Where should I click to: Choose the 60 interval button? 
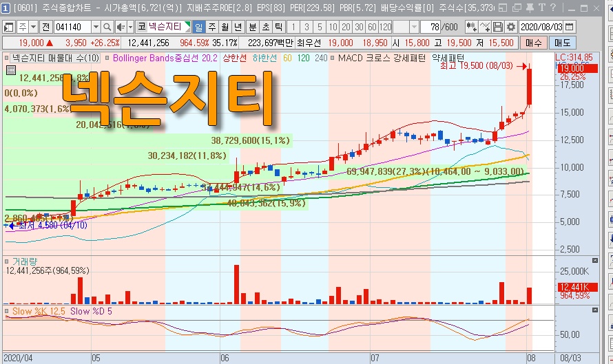click(x=372, y=27)
